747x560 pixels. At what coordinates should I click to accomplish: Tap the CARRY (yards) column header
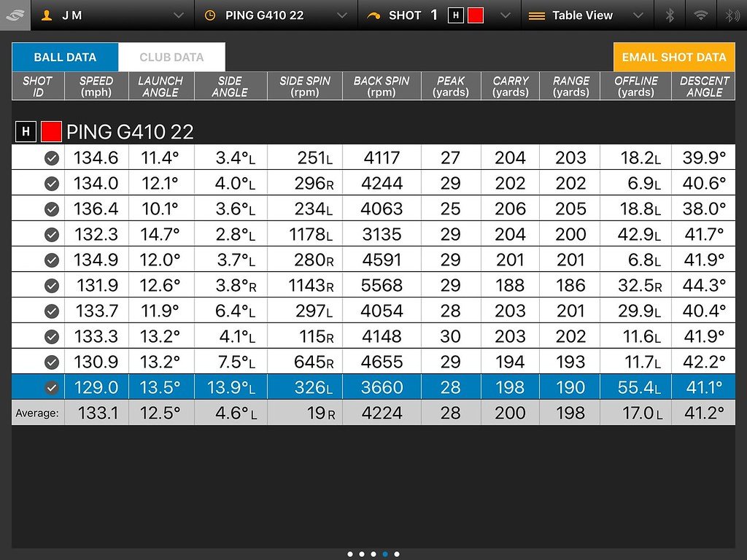pyautogui.click(x=510, y=86)
